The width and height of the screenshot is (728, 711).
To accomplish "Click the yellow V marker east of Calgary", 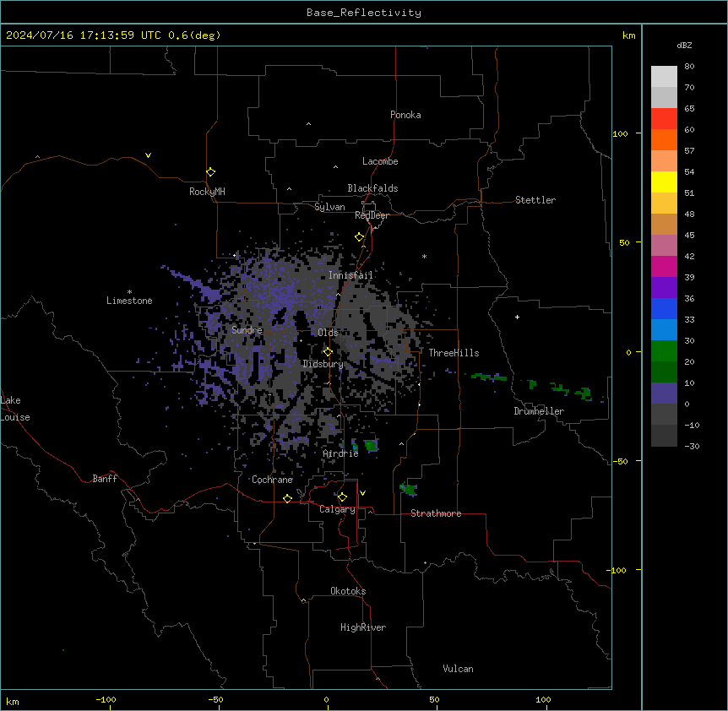I will (x=362, y=493).
